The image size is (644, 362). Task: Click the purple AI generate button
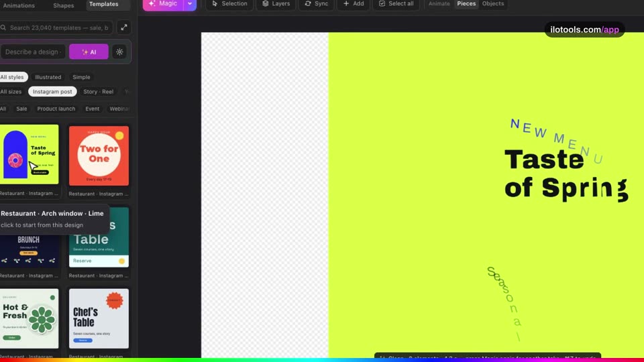click(x=89, y=52)
